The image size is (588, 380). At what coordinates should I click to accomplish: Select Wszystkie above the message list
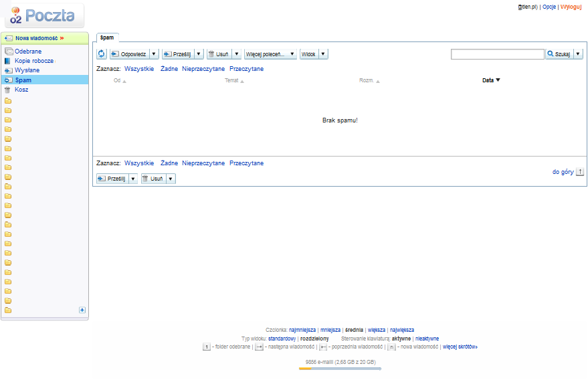[x=139, y=69]
